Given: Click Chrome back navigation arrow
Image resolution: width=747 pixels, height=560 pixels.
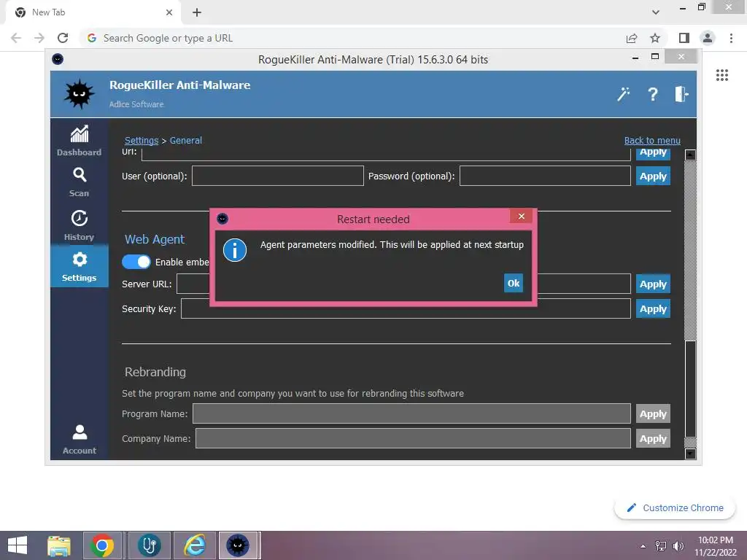Looking at the screenshot, I should [16, 38].
